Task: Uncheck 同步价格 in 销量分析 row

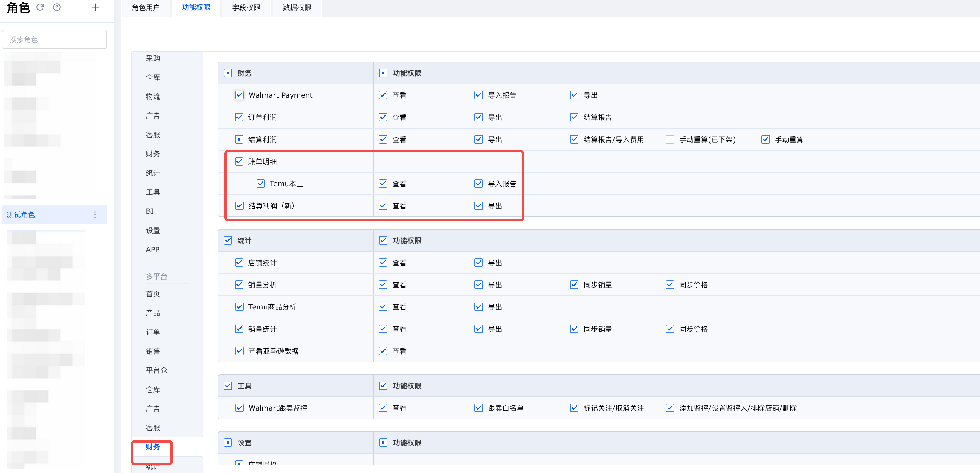Action: [670, 285]
